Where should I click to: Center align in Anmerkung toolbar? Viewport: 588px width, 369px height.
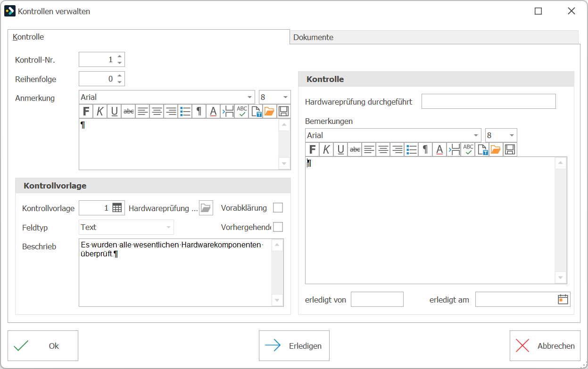[157, 111]
